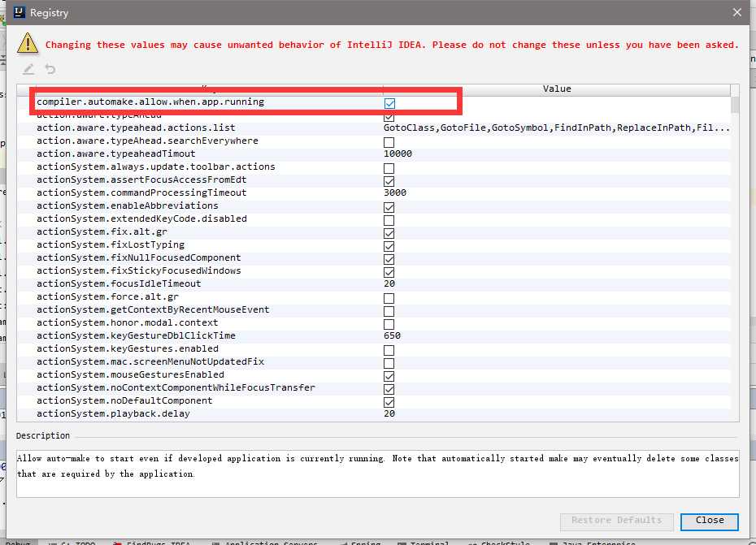Select actionSystem.commandProcessingTimeout key
Viewport: 756px width, 545px height.
141,192
